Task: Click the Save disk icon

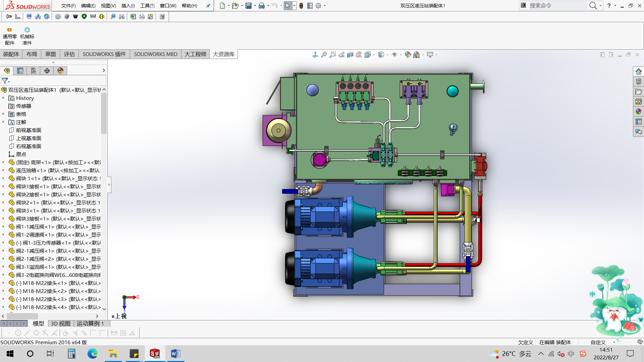Action: pos(249,6)
